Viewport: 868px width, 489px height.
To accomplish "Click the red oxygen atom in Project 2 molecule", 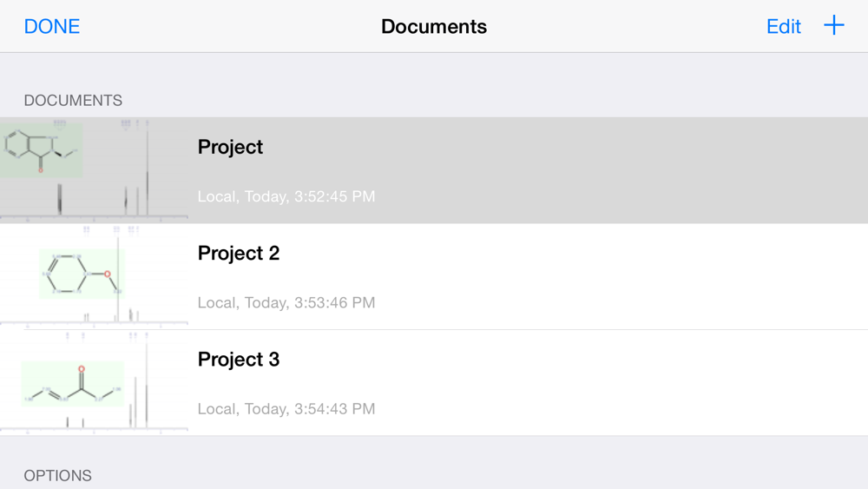I will [108, 274].
